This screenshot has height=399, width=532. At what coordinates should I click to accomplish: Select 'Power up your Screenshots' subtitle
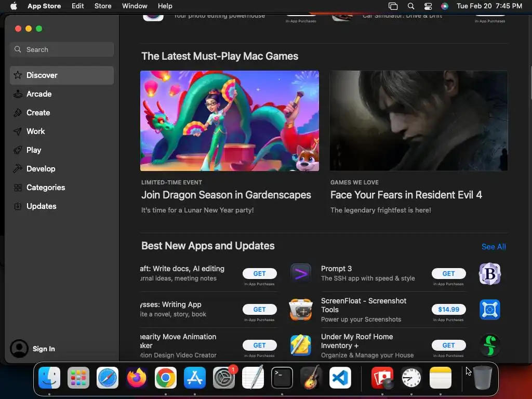click(x=361, y=320)
